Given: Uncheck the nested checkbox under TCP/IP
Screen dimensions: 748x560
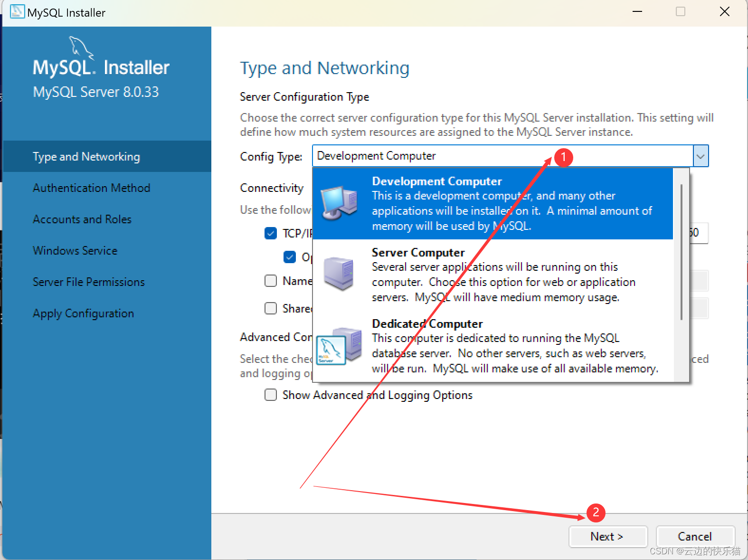Looking at the screenshot, I should [x=290, y=257].
